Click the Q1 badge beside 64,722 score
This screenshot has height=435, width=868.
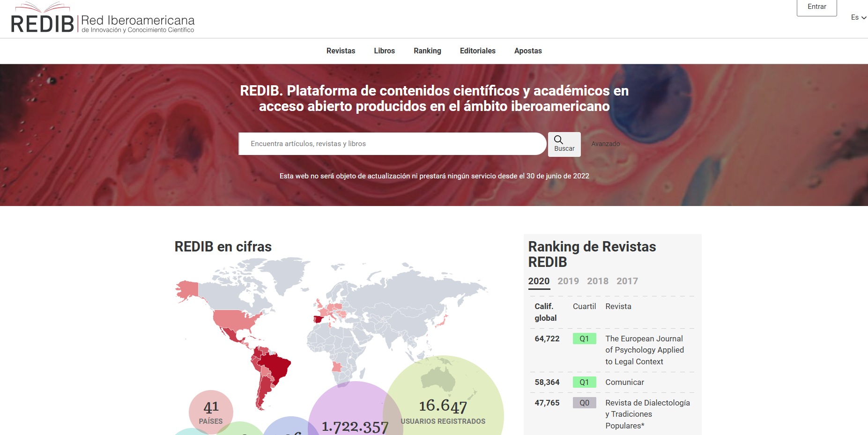[x=584, y=339]
